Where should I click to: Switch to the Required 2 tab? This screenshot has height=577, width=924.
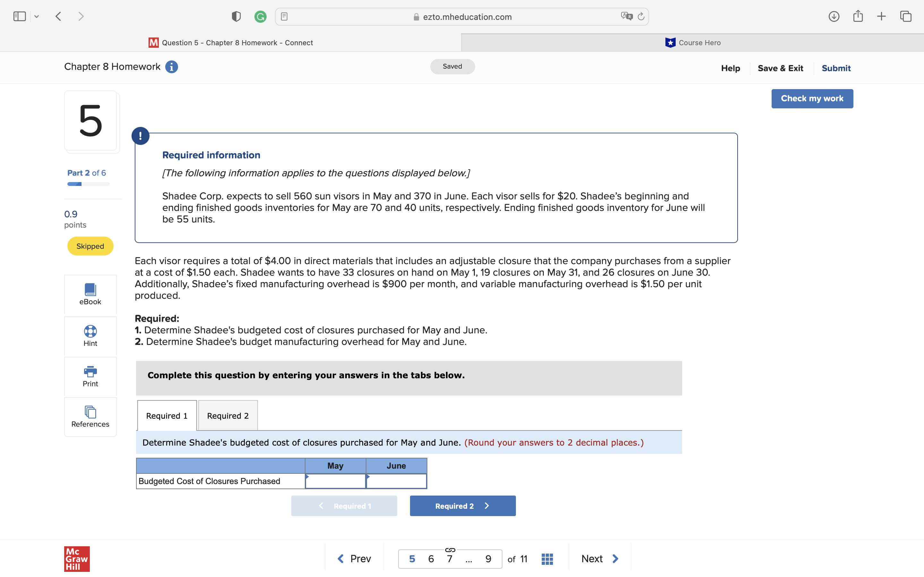click(x=227, y=415)
